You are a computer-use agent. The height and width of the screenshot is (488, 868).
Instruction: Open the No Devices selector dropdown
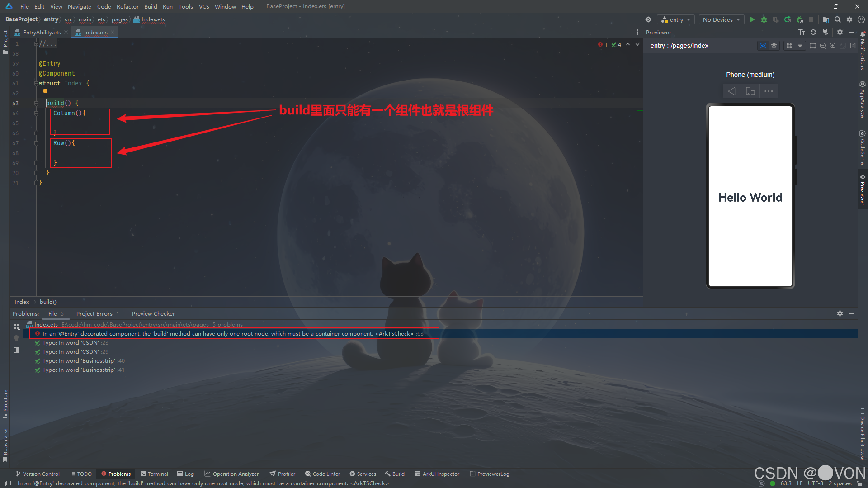coord(722,19)
